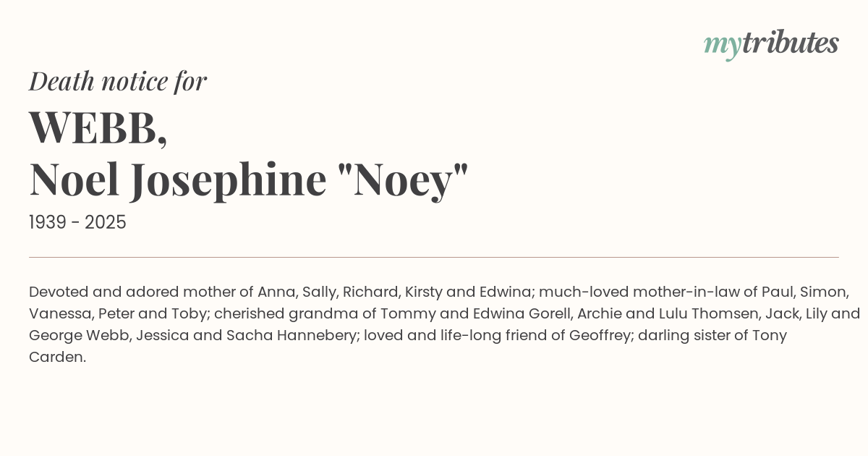868x456 pixels.
Task: Click the mytributes logo
Action: pyautogui.click(x=770, y=44)
